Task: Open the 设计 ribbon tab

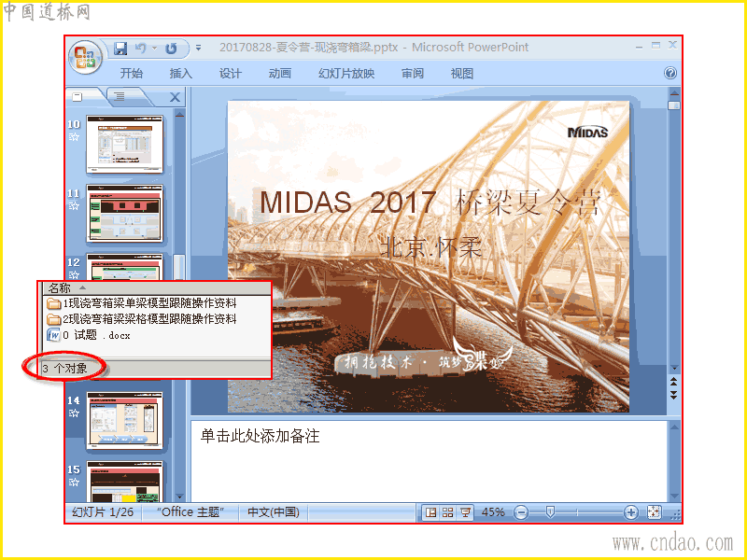Action: pos(231,74)
